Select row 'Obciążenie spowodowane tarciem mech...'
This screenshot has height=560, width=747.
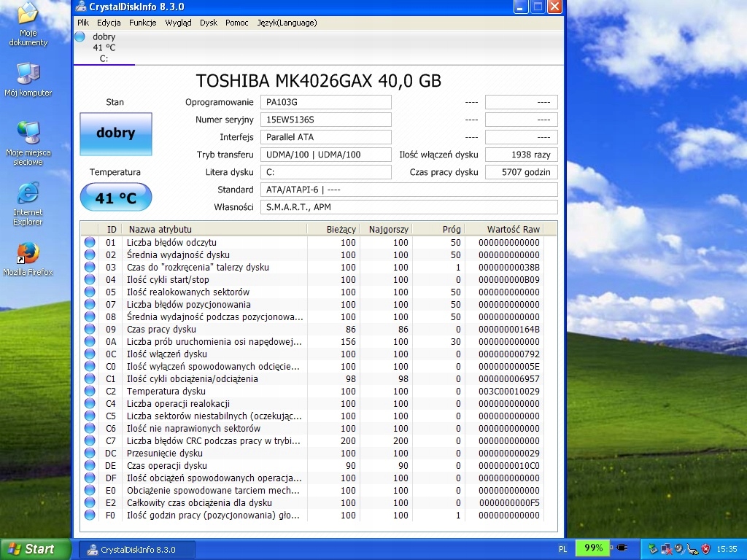312,490
